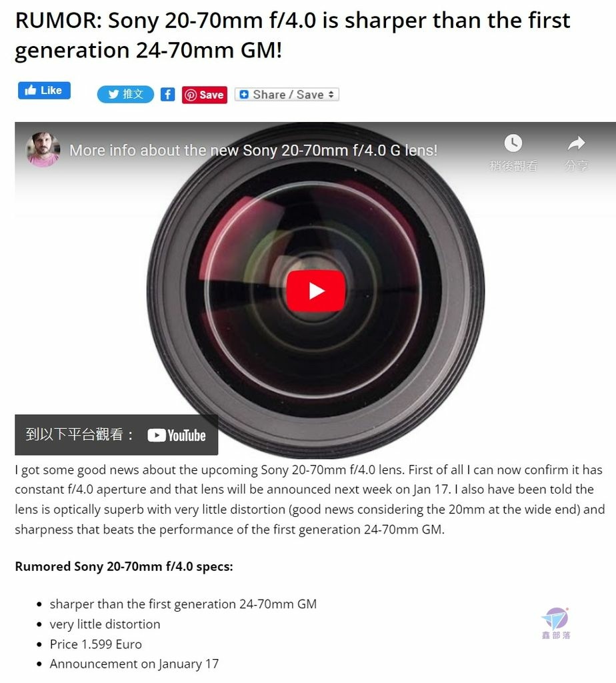616x683 pixels.
Task: Open video title link about Sony 20-70mm
Action: click(x=253, y=150)
